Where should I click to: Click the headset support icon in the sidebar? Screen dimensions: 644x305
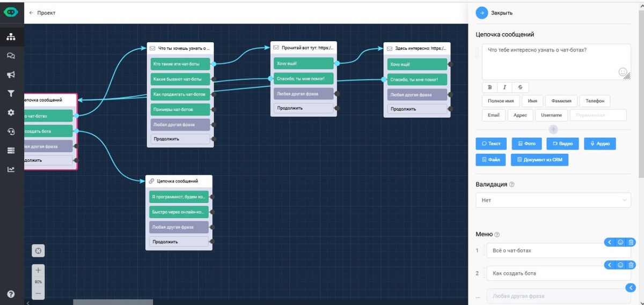click(11, 132)
